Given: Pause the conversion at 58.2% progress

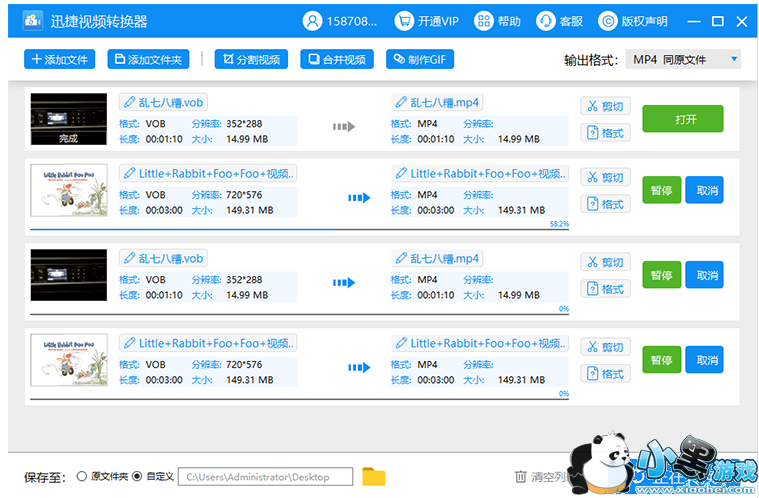Looking at the screenshot, I should [x=661, y=190].
